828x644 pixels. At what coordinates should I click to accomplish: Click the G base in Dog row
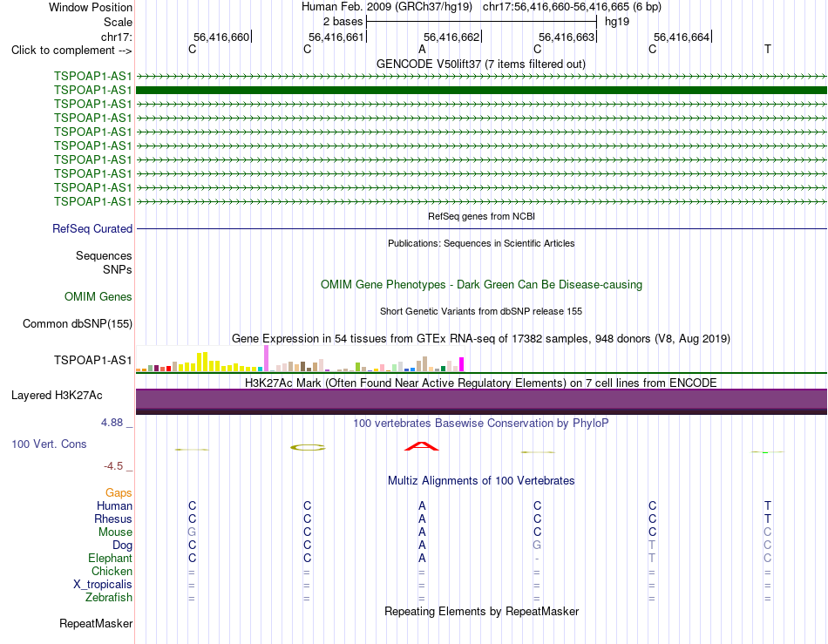pos(537,545)
